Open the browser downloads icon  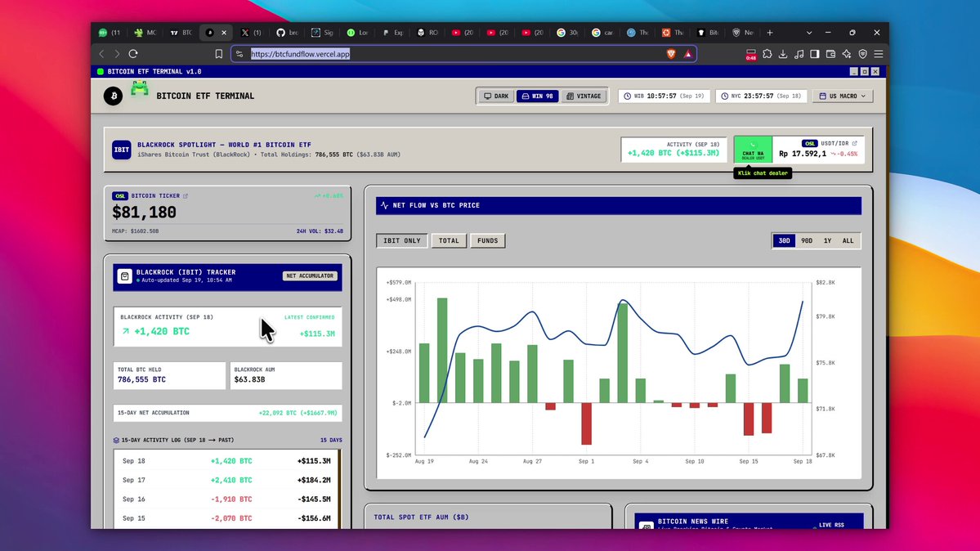click(x=782, y=54)
